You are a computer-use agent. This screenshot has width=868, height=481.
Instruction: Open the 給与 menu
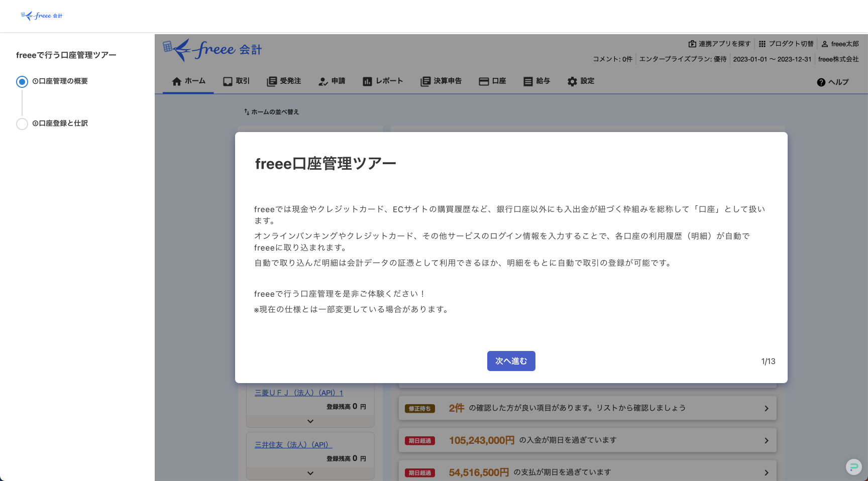(x=536, y=81)
